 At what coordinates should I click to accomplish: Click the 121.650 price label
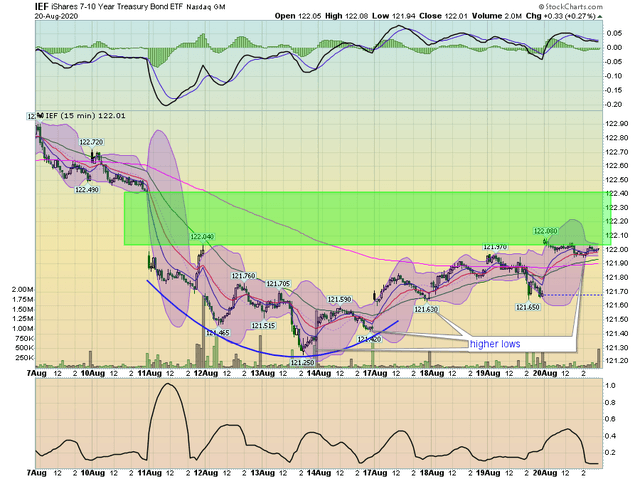(x=527, y=308)
